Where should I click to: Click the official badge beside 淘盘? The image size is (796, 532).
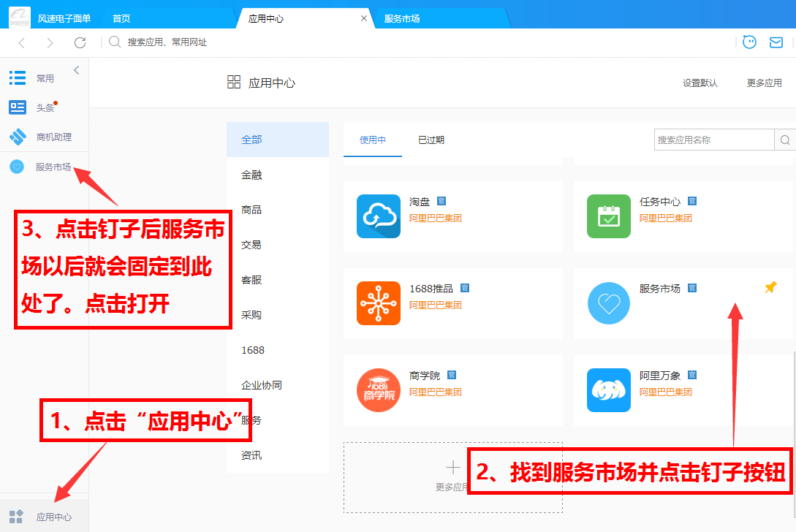click(x=441, y=201)
